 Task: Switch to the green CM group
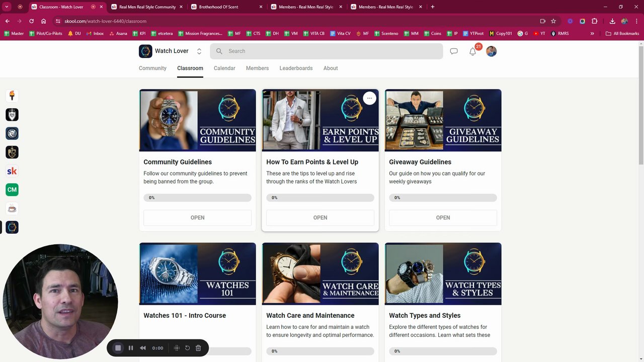[x=12, y=190]
